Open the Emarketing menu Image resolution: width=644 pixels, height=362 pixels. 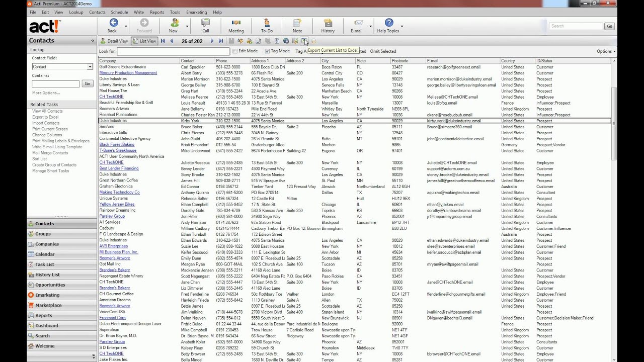197,12
